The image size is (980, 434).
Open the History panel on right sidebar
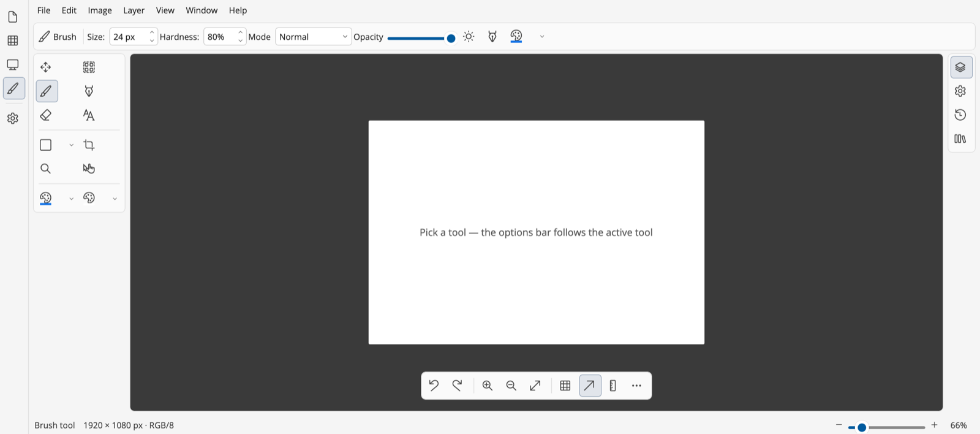point(961,115)
